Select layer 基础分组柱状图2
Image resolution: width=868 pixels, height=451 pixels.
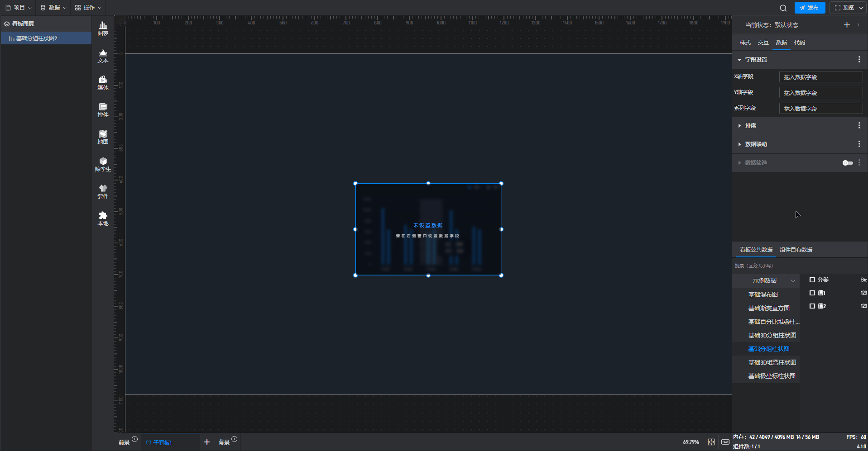coord(46,38)
